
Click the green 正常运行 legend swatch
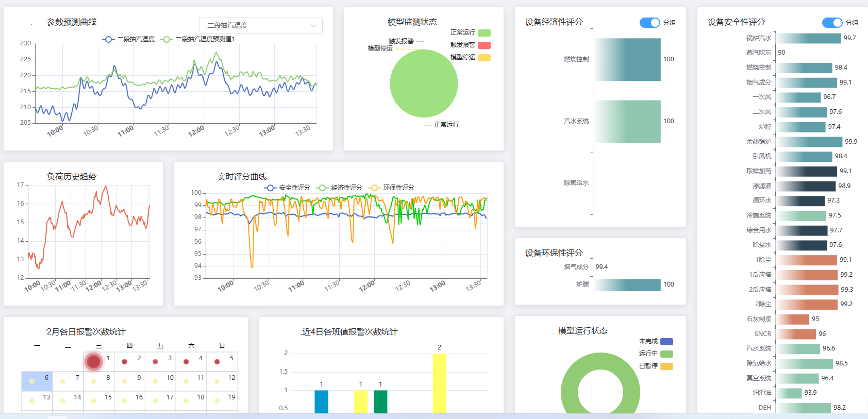click(483, 33)
